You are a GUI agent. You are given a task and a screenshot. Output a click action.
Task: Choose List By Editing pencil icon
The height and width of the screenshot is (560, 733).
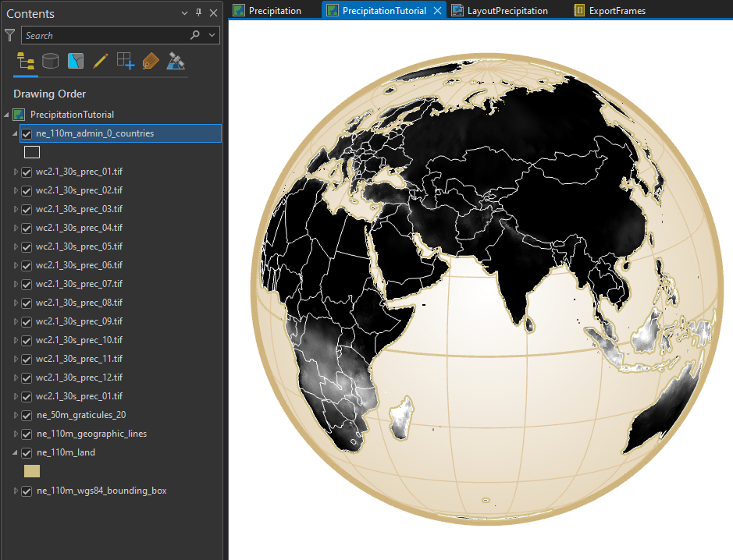100,61
